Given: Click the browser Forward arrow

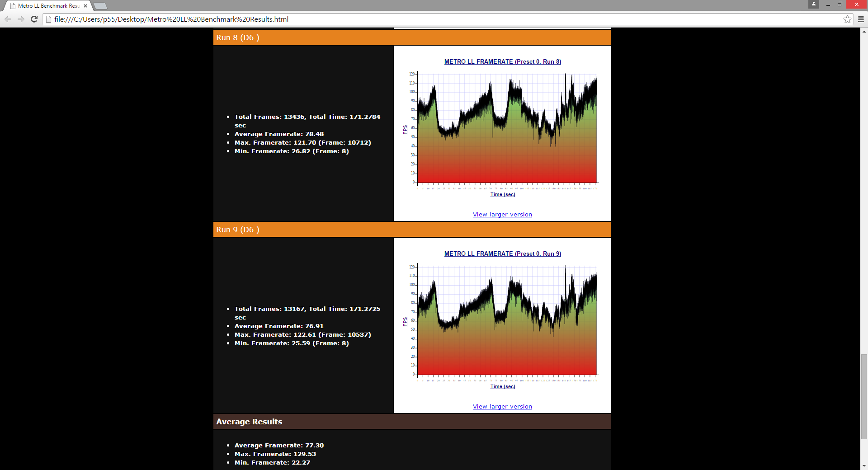Looking at the screenshot, I should coord(21,19).
